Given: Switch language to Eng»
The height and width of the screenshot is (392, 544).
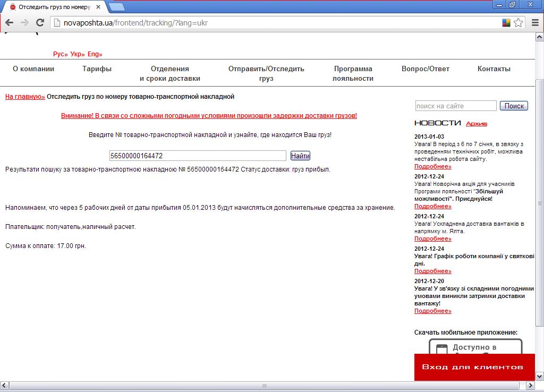Looking at the screenshot, I should (95, 54).
